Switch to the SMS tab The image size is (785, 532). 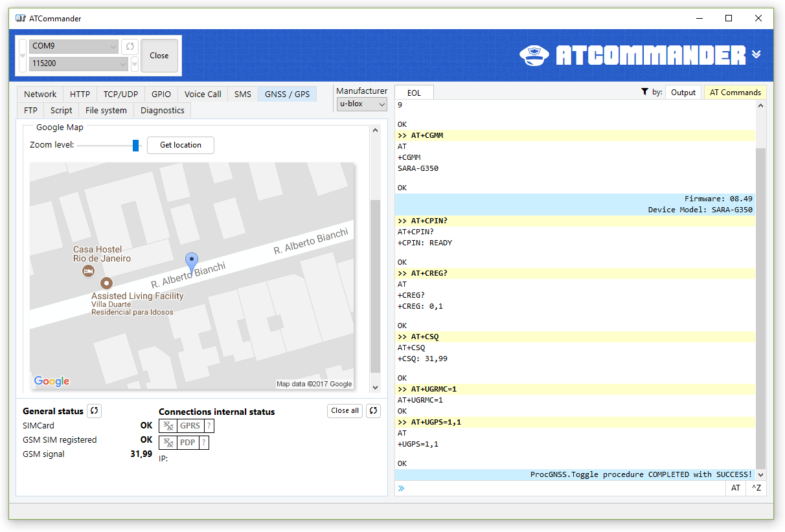[x=243, y=94]
